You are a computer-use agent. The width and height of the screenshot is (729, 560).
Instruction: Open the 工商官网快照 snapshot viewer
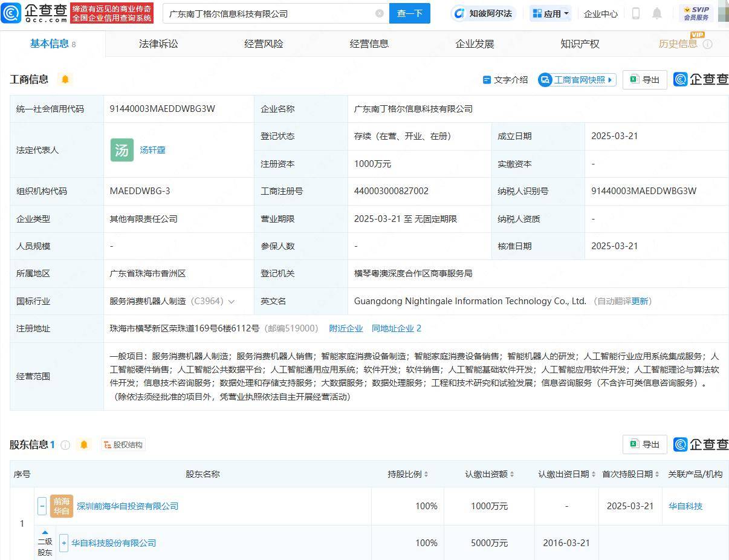point(576,79)
